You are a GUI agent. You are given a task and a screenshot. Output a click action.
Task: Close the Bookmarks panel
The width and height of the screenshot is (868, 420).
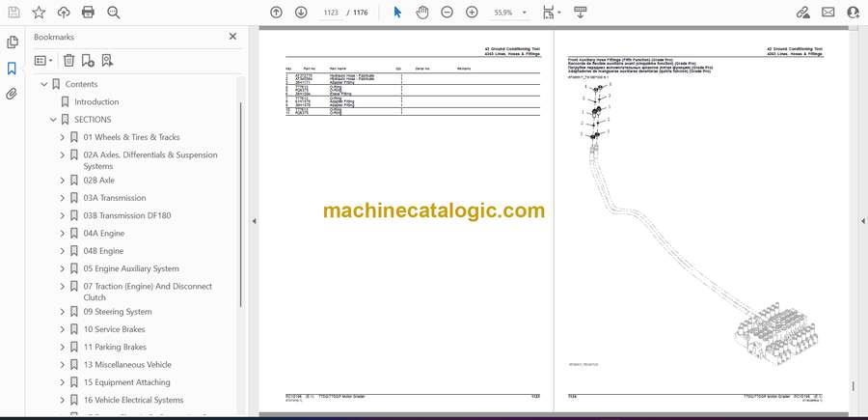coord(232,37)
